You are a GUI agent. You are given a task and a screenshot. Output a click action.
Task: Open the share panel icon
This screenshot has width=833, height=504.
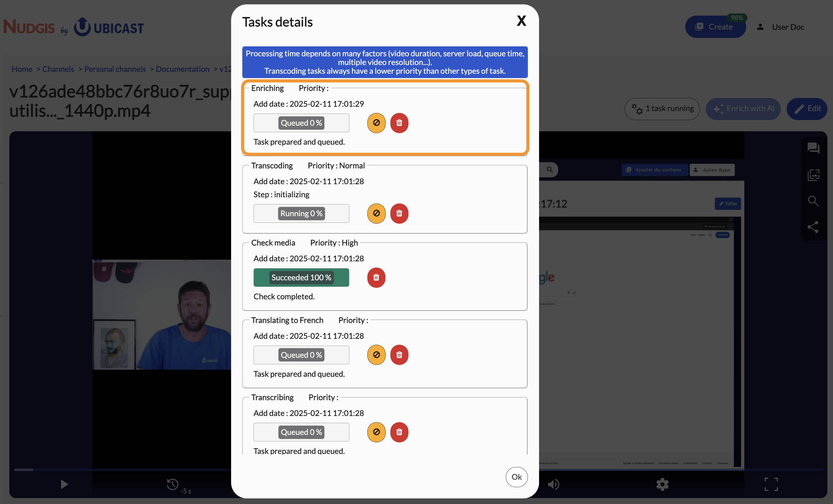coord(813,227)
